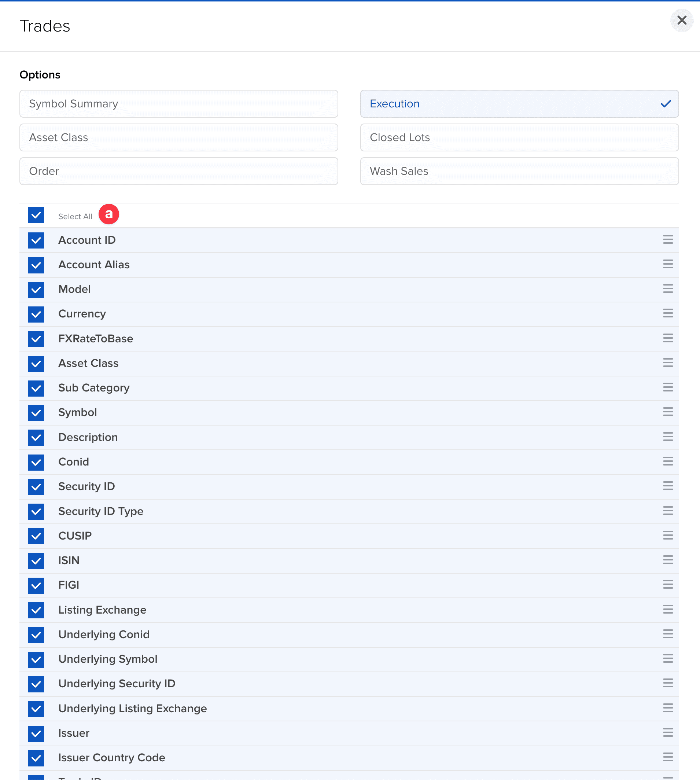This screenshot has height=780, width=700.
Task: Choose the Symbol Summary option
Action: 178,104
